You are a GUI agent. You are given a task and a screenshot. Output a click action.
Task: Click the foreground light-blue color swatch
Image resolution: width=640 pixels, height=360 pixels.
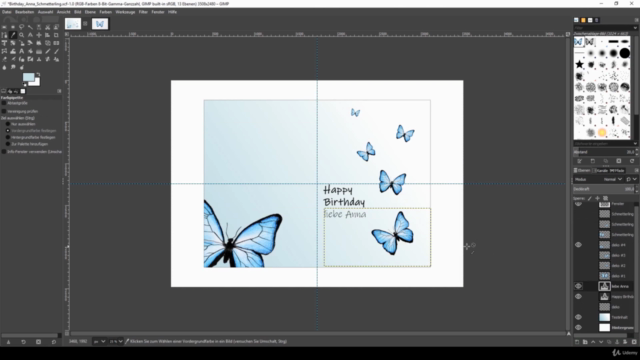coord(28,76)
